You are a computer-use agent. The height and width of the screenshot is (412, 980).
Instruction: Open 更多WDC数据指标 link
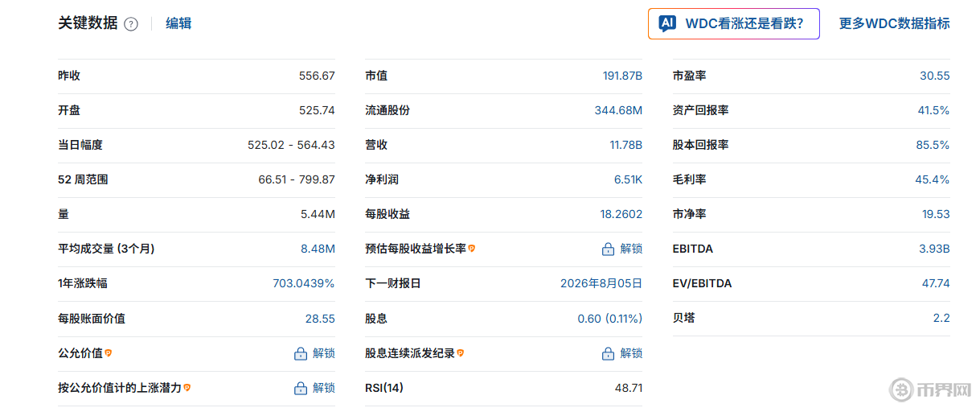pos(895,23)
